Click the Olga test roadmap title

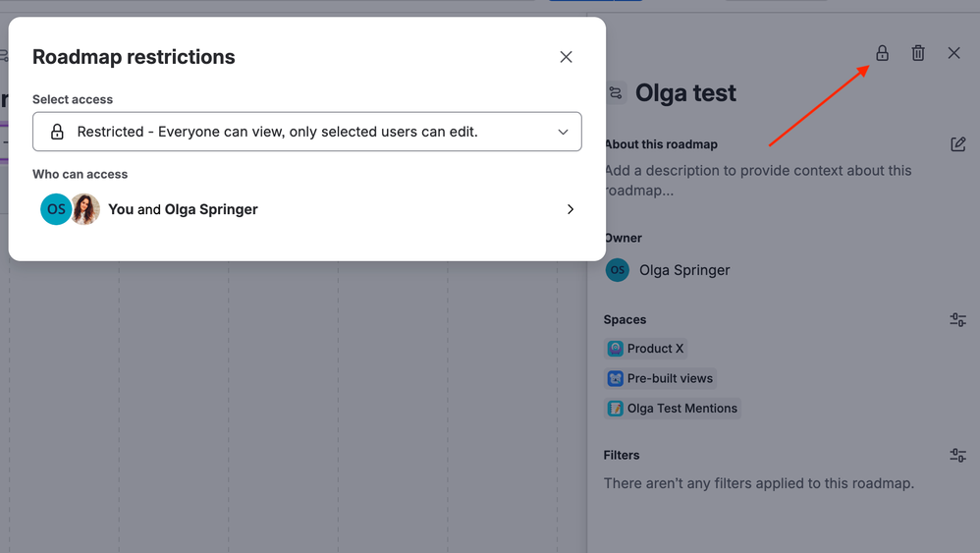[x=685, y=93]
